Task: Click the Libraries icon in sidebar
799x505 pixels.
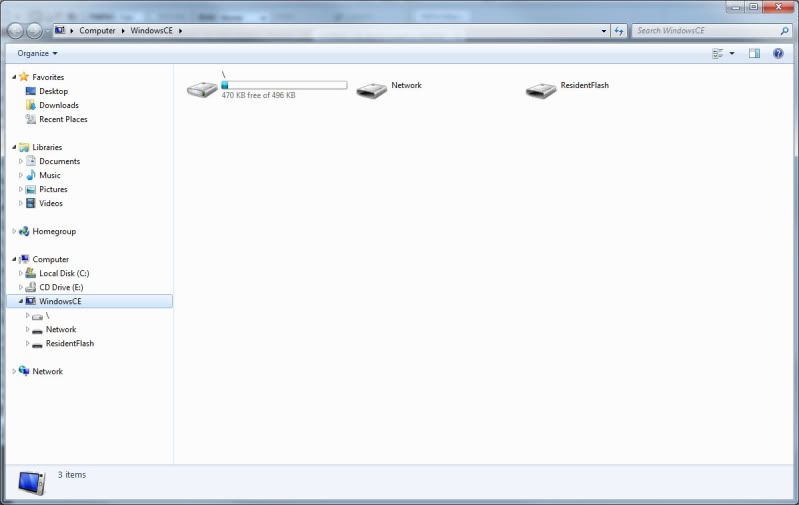Action: [x=24, y=147]
